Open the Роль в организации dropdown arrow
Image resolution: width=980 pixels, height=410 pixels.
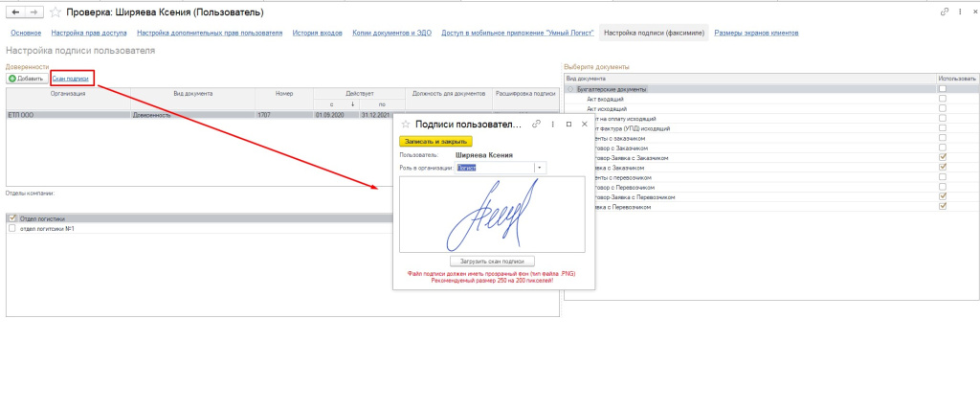tap(540, 168)
